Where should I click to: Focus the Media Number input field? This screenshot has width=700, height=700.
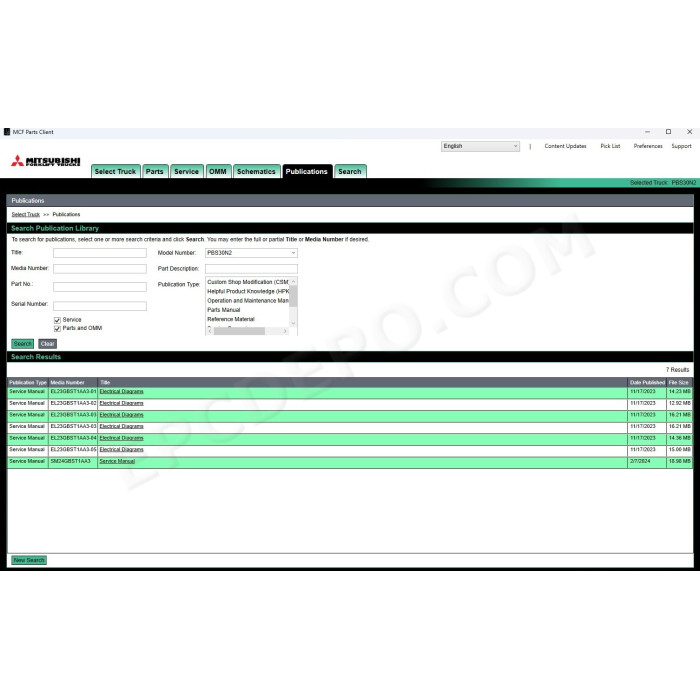[100, 269]
